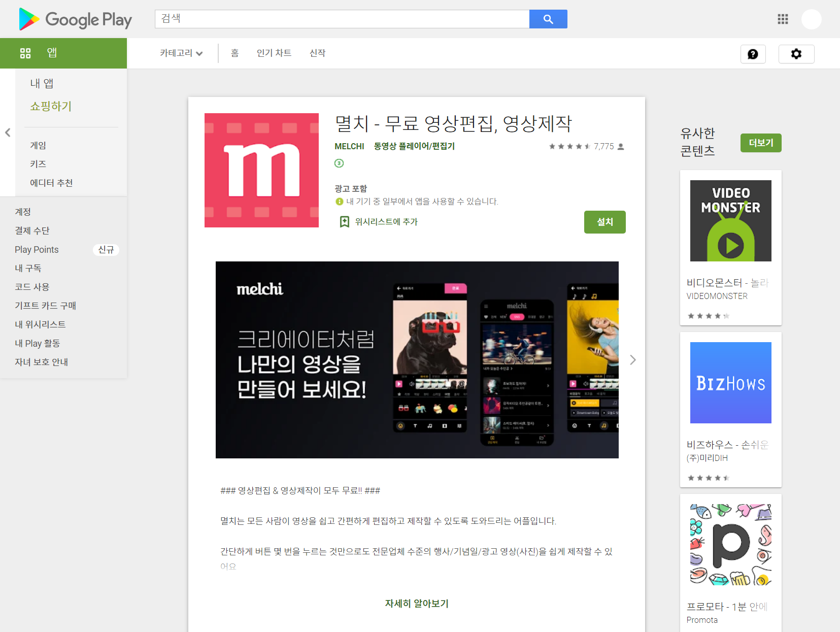Open the BizHows app thumbnail
Screen dimensions: 840x632
(731, 383)
